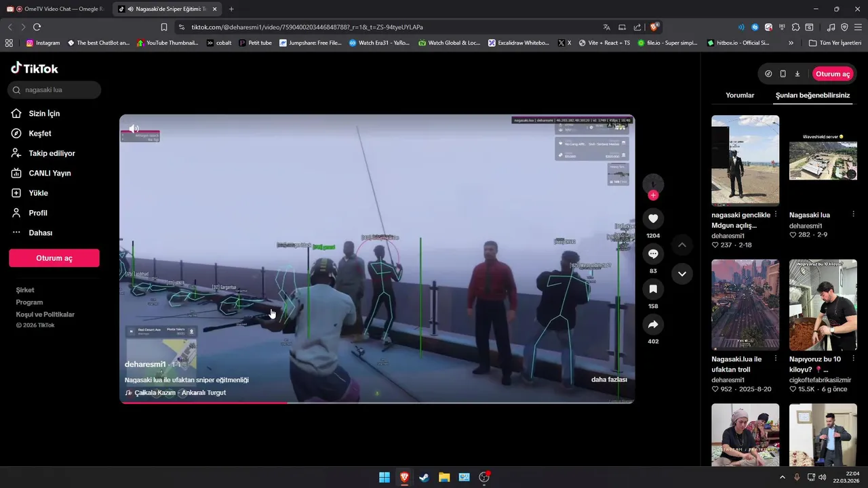Open comments via the speech bubble icon
The width and height of the screenshot is (868, 488).
coord(653,253)
